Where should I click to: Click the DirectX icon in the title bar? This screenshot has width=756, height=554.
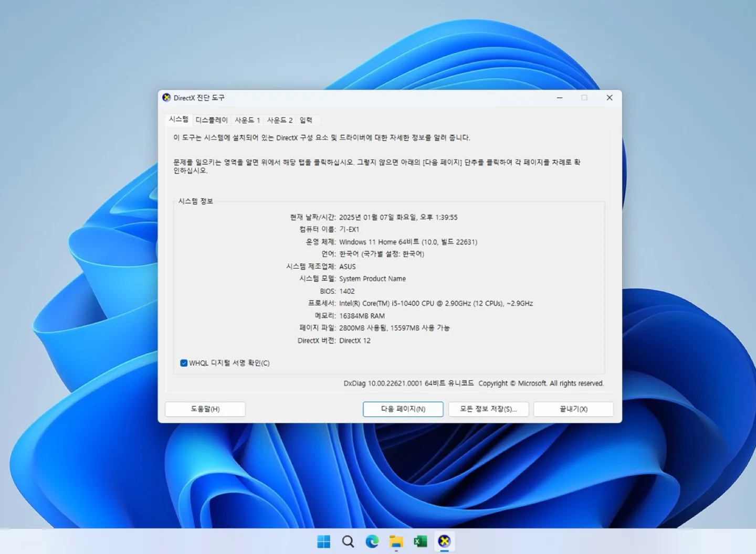click(x=166, y=98)
